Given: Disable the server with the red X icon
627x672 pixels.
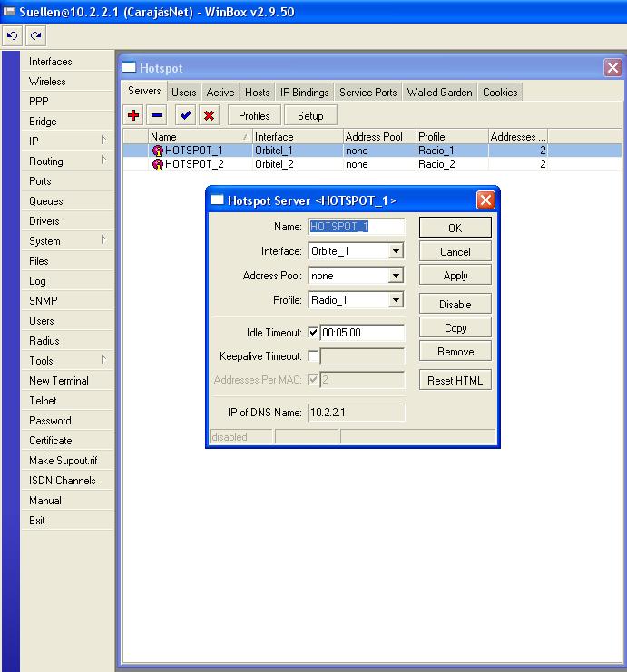Looking at the screenshot, I should (x=210, y=115).
